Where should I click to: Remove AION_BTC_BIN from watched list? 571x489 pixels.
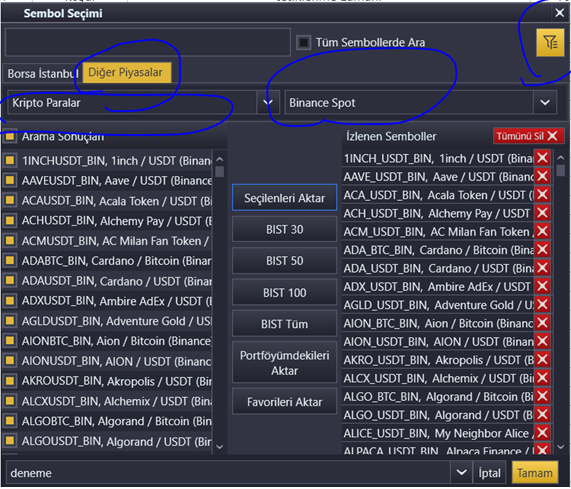tap(542, 322)
